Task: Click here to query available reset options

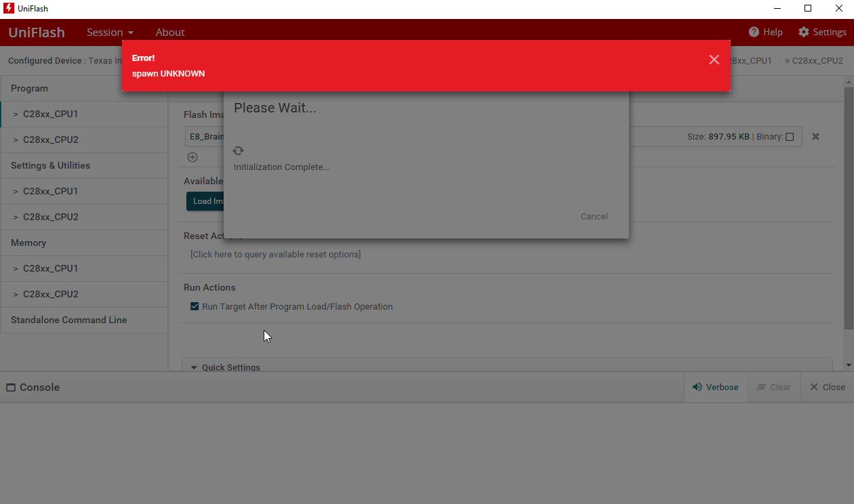Action: (x=275, y=255)
